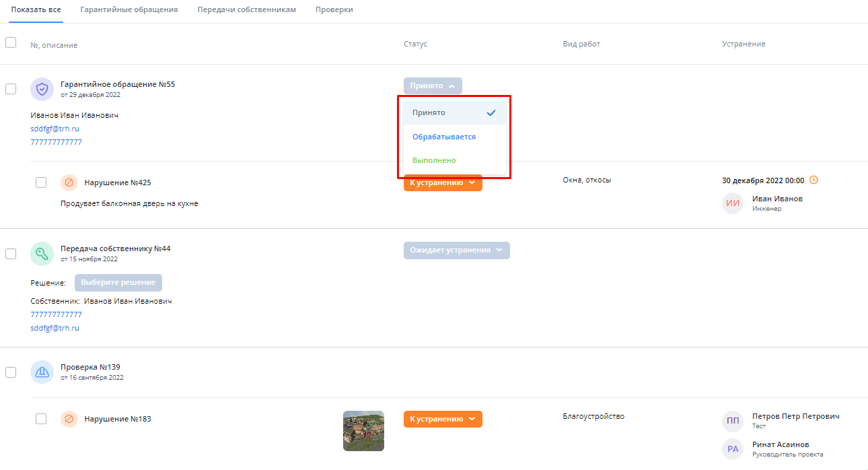Image resolution: width=868 pixels, height=470 pixels.
Task: Click the violation icon beside Нарушение №425
Action: (x=69, y=182)
